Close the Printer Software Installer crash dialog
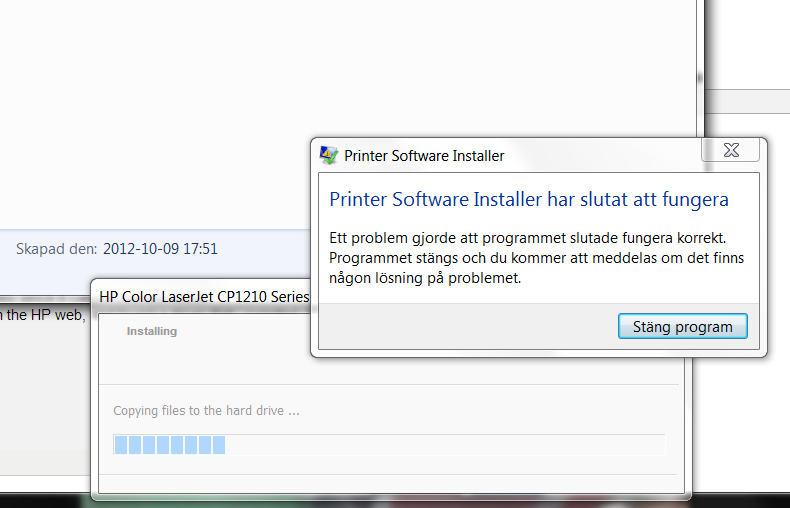The height and width of the screenshot is (508, 790). [x=731, y=150]
